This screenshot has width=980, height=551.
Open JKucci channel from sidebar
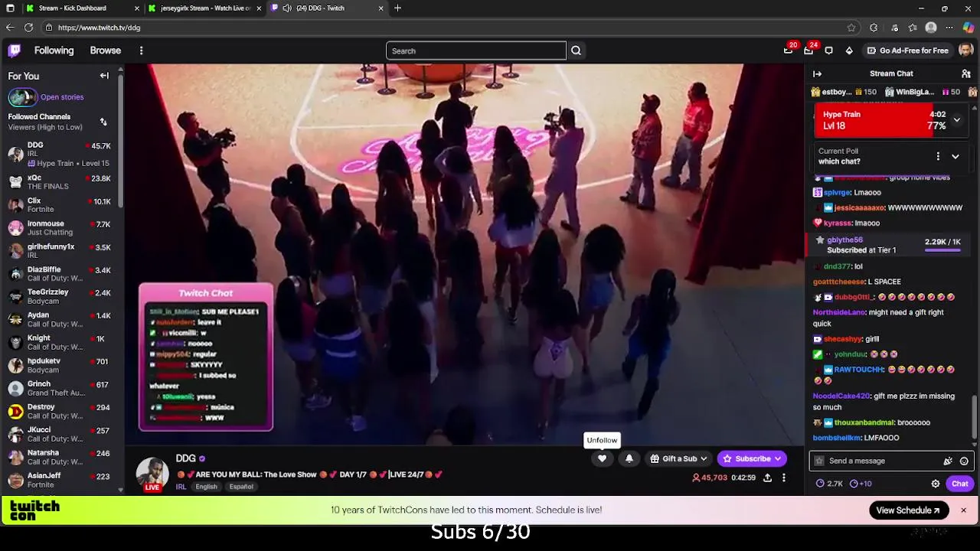coord(60,434)
